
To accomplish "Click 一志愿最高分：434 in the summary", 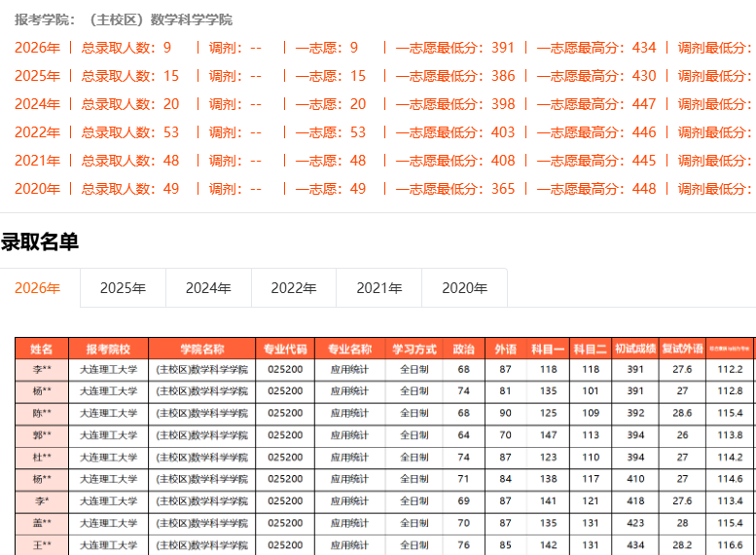I will click(x=596, y=48).
